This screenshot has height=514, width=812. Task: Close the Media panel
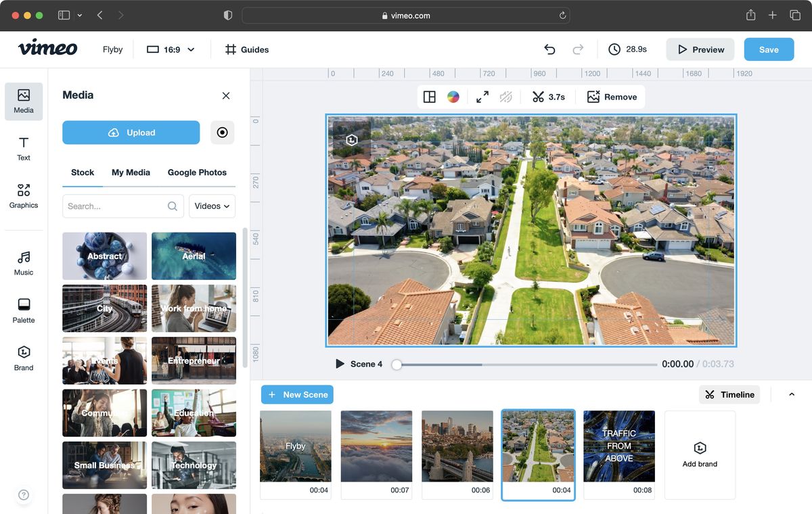pyautogui.click(x=226, y=96)
